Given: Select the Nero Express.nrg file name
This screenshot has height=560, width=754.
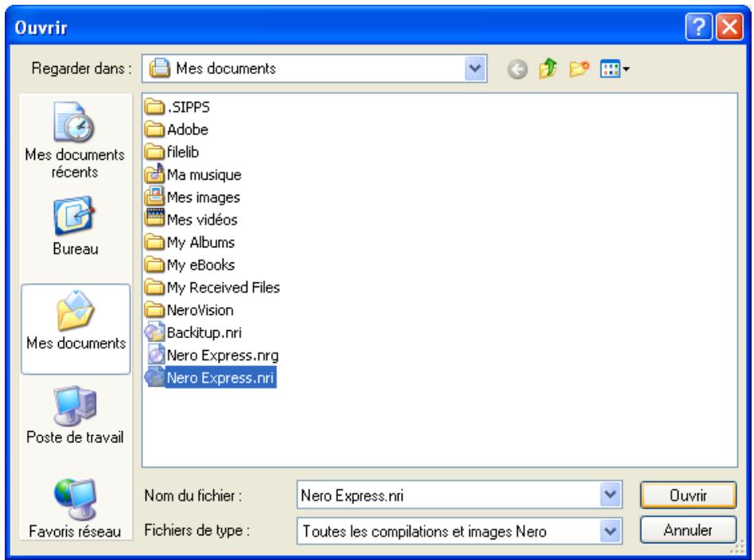Looking at the screenshot, I should [223, 356].
